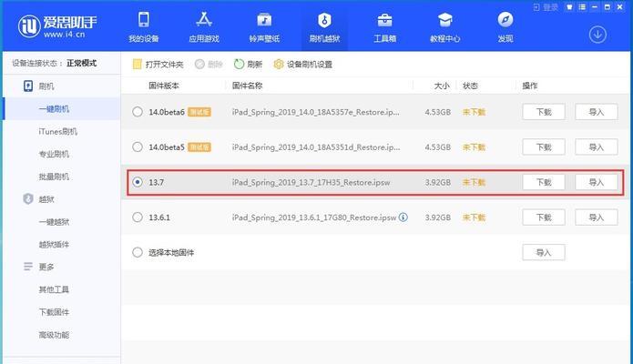Click 导入 for the 14.0beta5 firmware
This screenshot has width=633, height=364.
[x=597, y=147]
